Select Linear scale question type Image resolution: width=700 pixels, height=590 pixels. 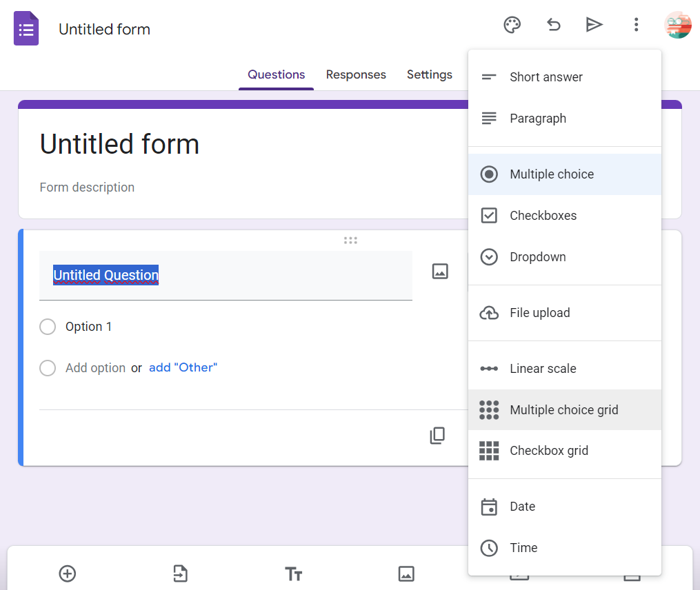pos(565,369)
